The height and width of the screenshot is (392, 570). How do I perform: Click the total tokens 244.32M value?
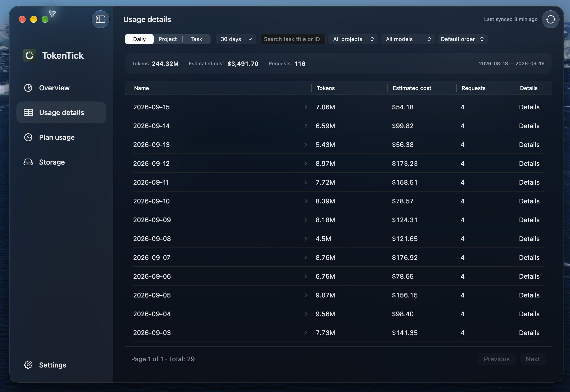[x=165, y=64]
